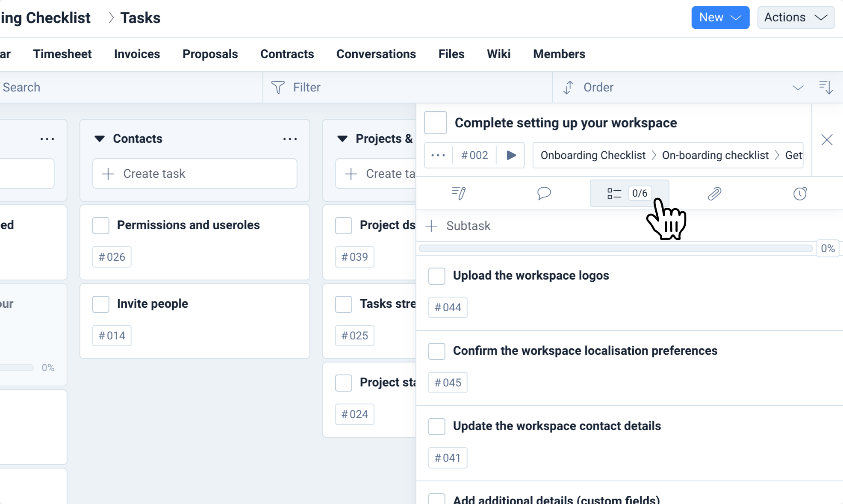The height and width of the screenshot is (504, 843).
Task: Switch to the Invoices tab
Action: pos(137,54)
